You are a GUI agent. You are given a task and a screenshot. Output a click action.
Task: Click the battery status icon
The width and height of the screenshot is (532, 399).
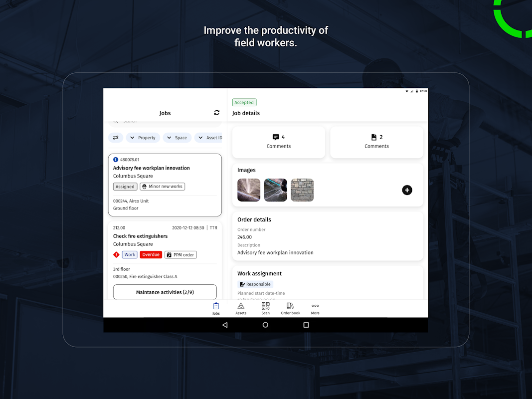click(x=417, y=91)
